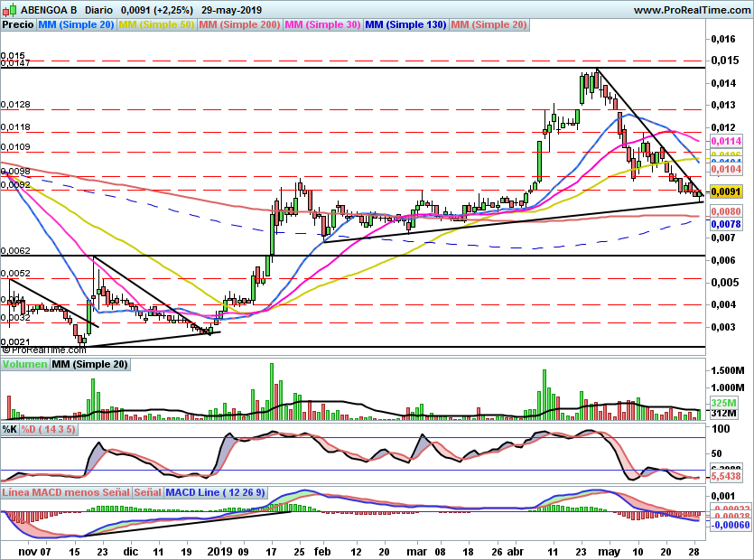Click the 0,0109 level label
754x560 pixels.
coord(15,146)
